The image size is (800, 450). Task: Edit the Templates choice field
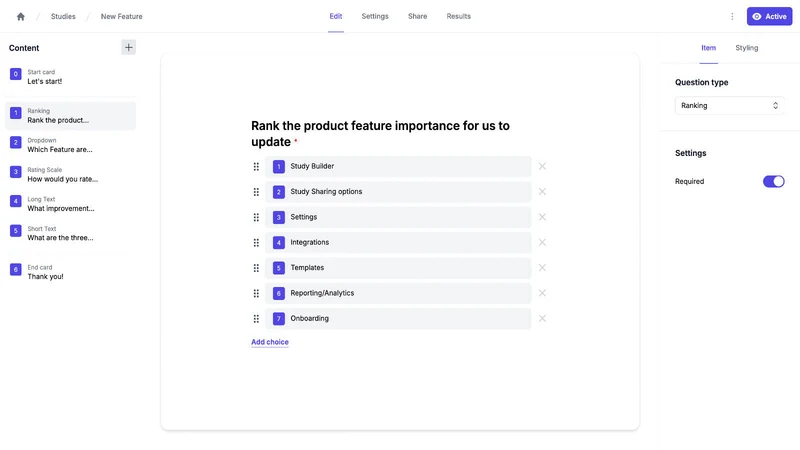pos(398,268)
